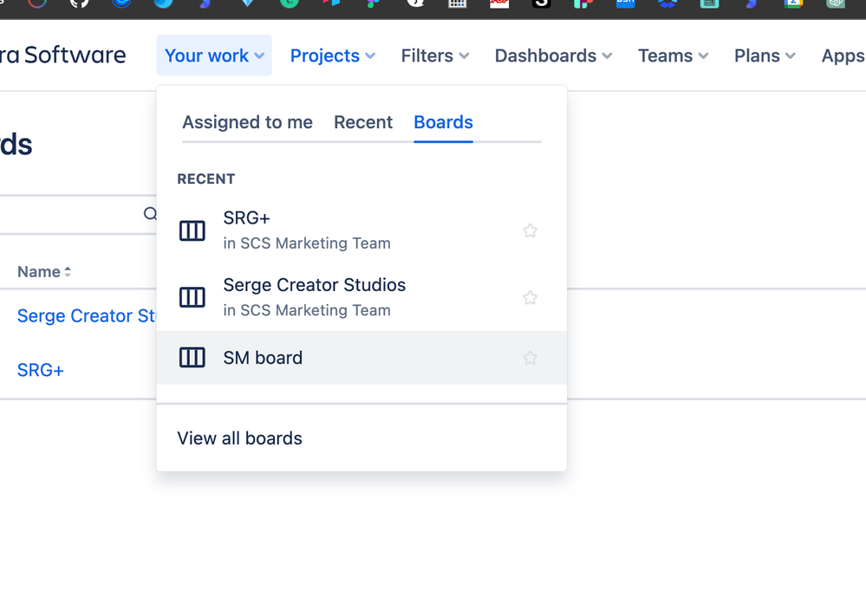Star the SRG+ board as favorite

coord(530,230)
